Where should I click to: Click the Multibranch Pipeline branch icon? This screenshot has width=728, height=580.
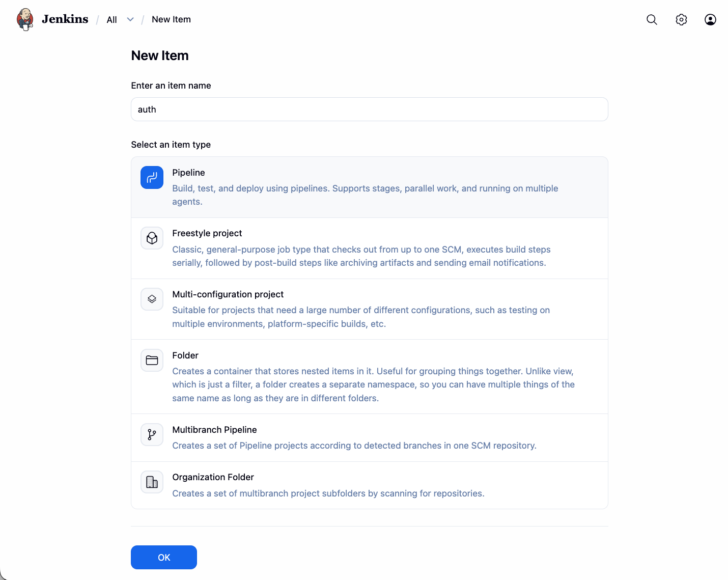(152, 434)
